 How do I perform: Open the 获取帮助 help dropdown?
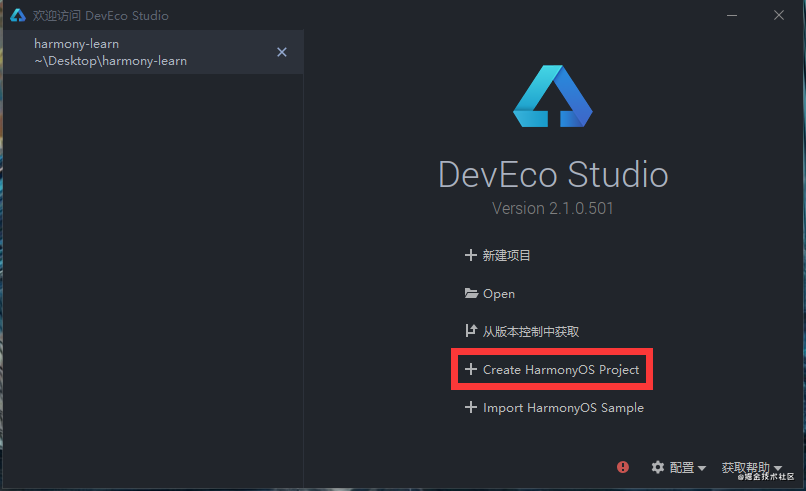752,467
